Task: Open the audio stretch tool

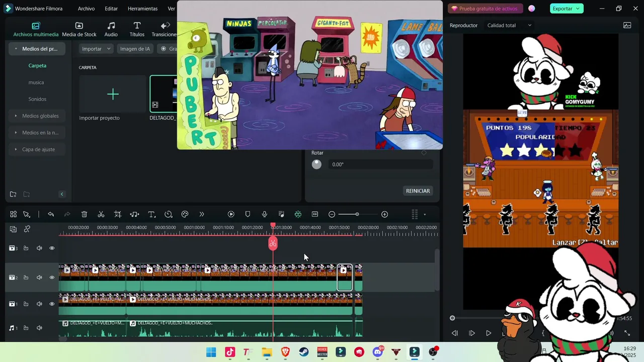Action: [x=134, y=214]
